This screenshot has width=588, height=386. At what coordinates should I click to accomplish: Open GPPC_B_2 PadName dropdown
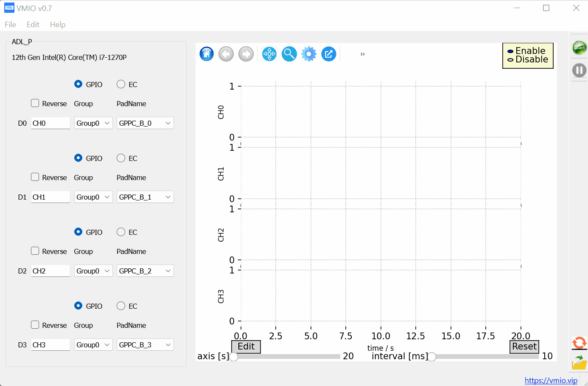tap(145, 271)
